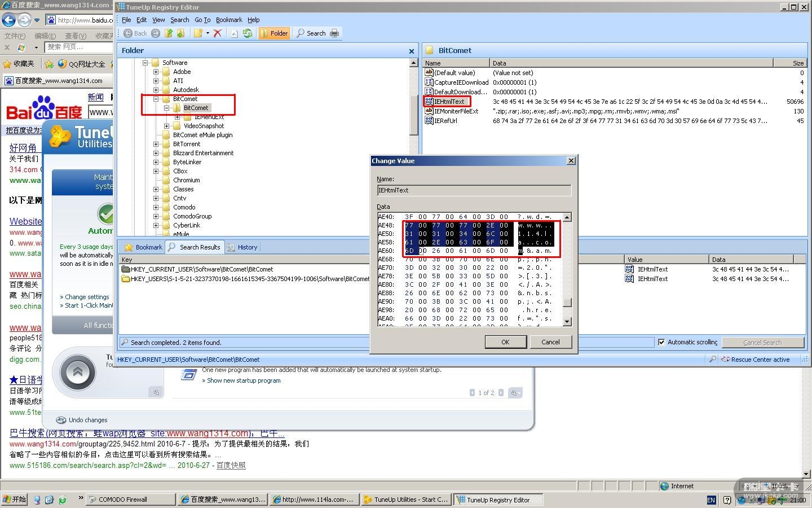Screen dimensions: 812x508
Task: Select the IEHtmlText registry value icon
Action: [429, 102]
